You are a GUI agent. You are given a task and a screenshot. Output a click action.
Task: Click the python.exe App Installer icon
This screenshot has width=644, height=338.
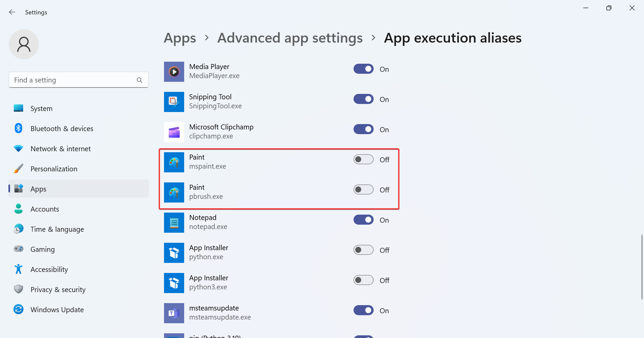174,253
